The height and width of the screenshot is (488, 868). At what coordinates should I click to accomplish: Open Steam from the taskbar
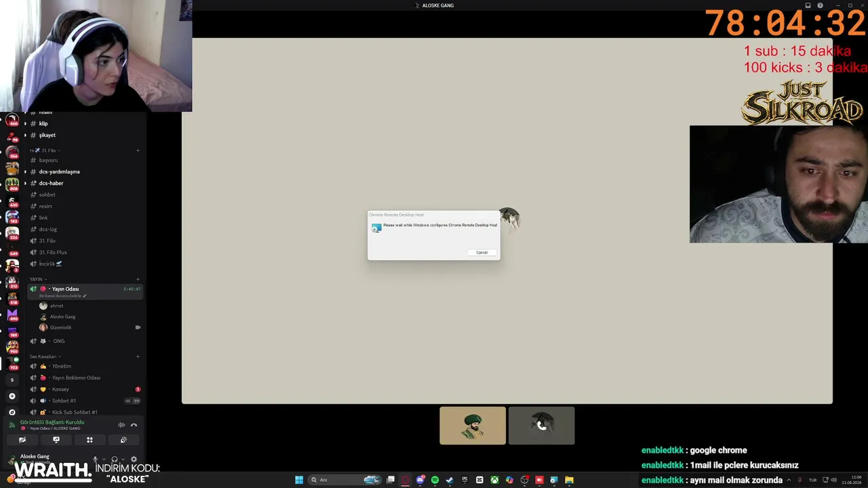[x=449, y=480]
